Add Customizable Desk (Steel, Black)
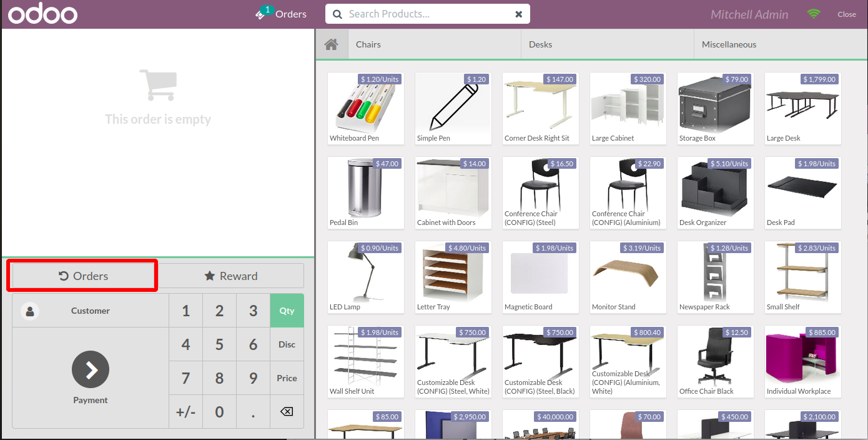 click(541, 362)
